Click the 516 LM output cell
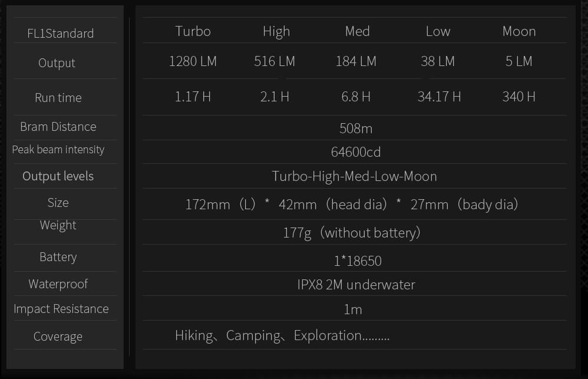 point(275,61)
